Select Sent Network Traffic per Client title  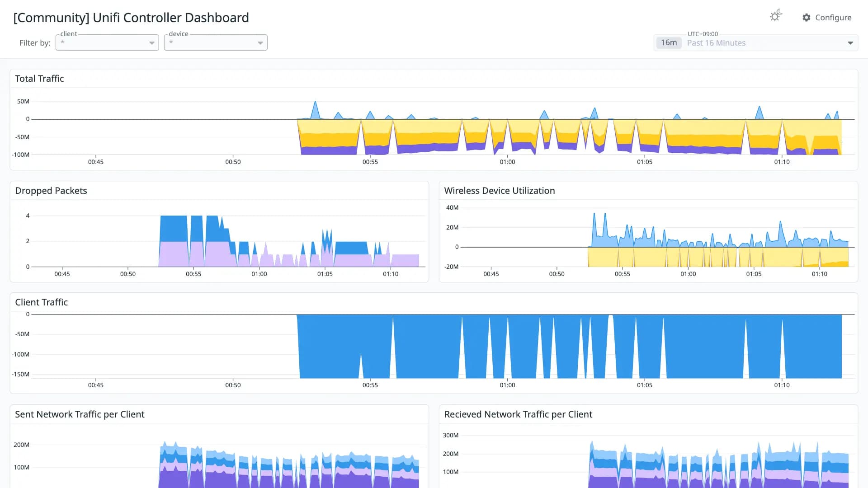pyautogui.click(x=80, y=414)
